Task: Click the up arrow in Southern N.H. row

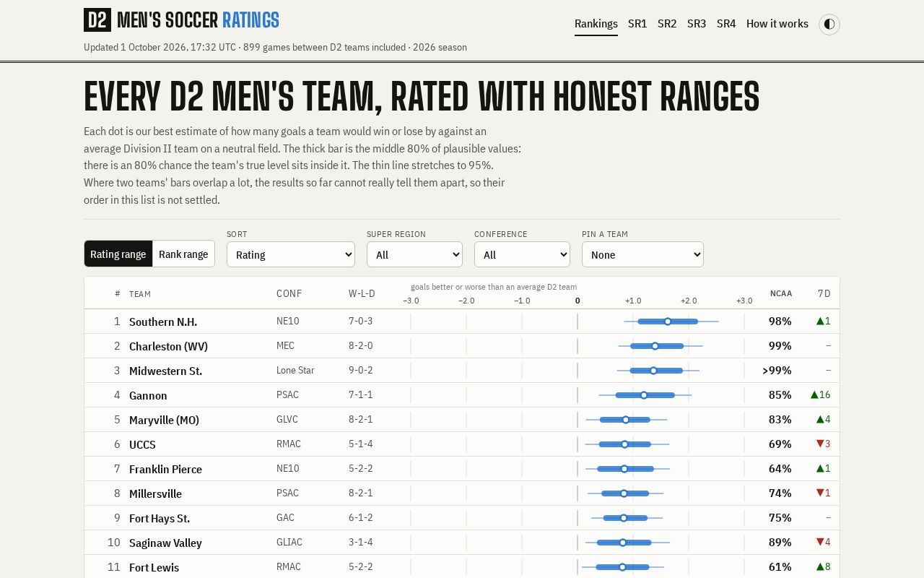Action: pos(820,322)
